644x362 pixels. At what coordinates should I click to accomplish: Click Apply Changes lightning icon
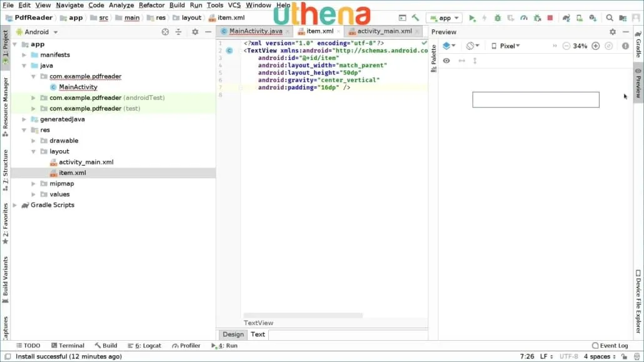484,18
